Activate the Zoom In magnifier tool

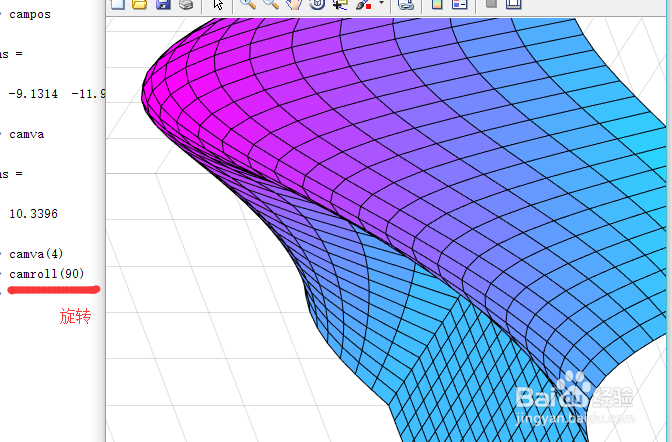tap(248, 4)
